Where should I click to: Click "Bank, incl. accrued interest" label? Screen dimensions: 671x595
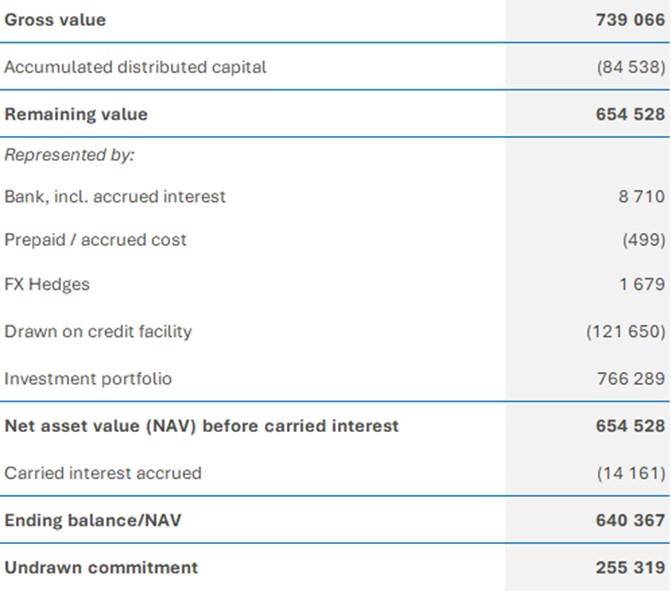[x=115, y=196]
